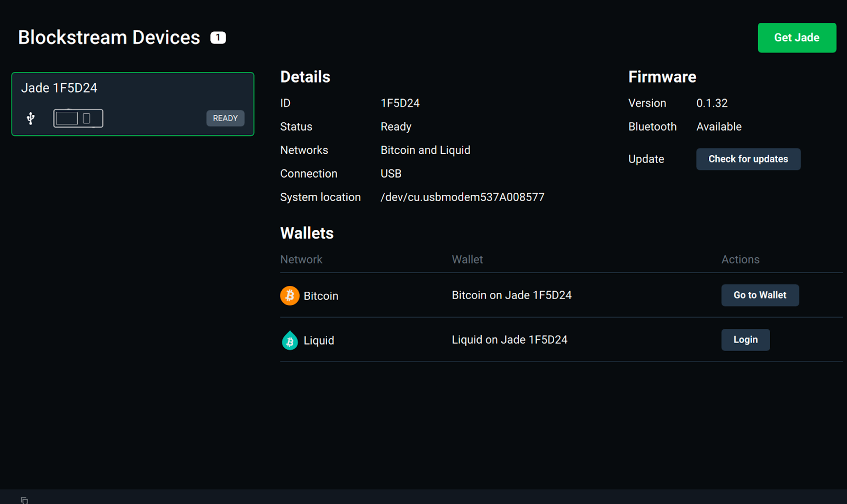Click the Status value Ready
The height and width of the screenshot is (504, 847).
396,127
